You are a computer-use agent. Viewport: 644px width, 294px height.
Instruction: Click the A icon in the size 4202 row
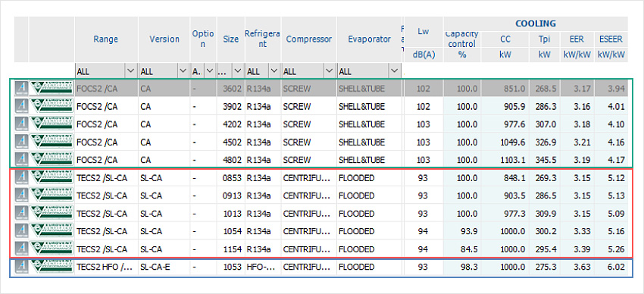click(x=21, y=124)
